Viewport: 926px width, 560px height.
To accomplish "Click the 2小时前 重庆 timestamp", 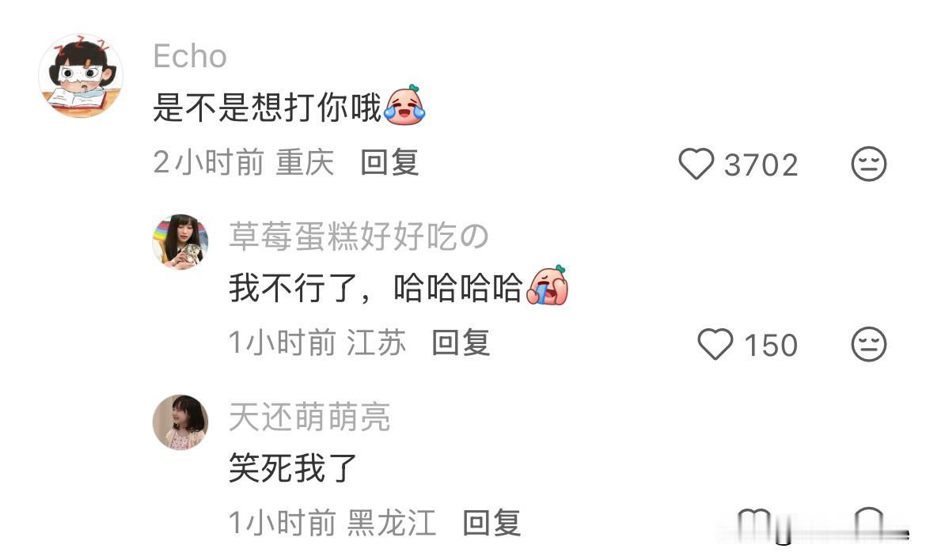I will pyautogui.click(x=244, y=162).
